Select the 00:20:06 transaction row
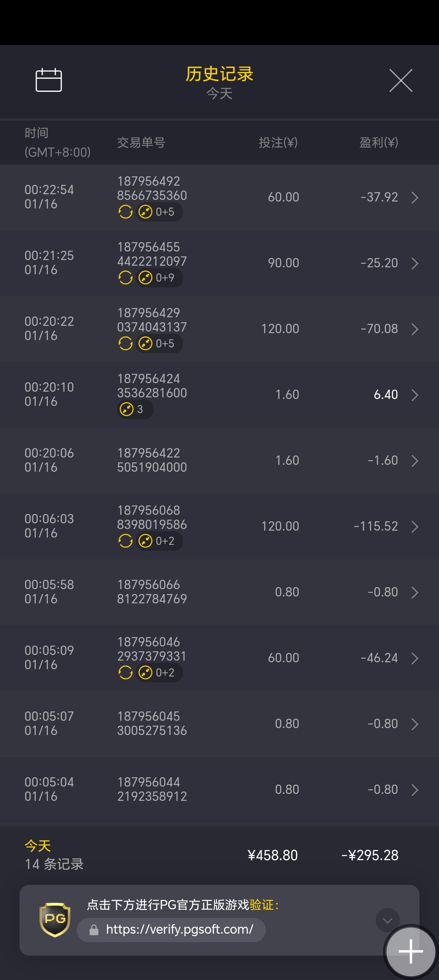The width and height of the screenshot is (439, 980). point(219,460)
